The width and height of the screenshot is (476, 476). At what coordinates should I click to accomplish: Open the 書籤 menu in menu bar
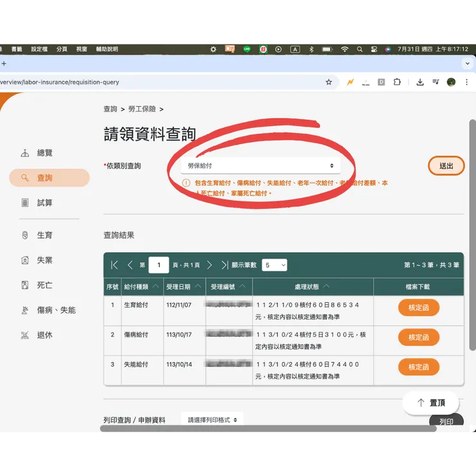[x=17, y=49]
